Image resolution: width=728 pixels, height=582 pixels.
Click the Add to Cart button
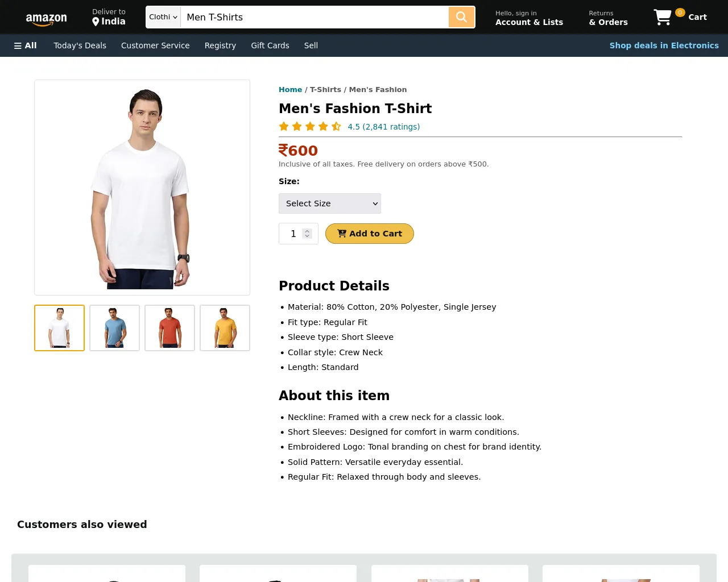tap(370, 234)
